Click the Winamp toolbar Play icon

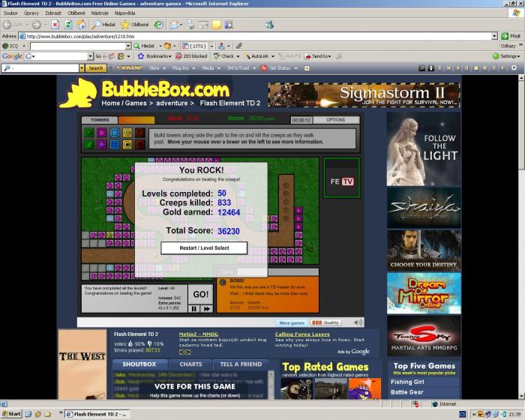[x=458, y=68]
